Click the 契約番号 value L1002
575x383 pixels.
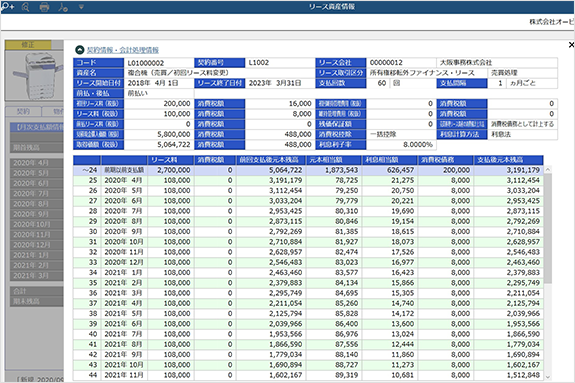tap(280, 63)
